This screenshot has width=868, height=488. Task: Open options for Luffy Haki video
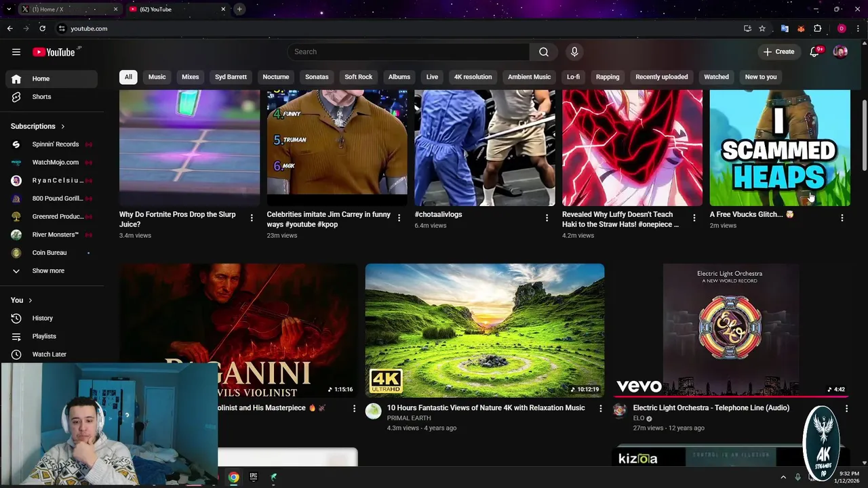(694, 218)
